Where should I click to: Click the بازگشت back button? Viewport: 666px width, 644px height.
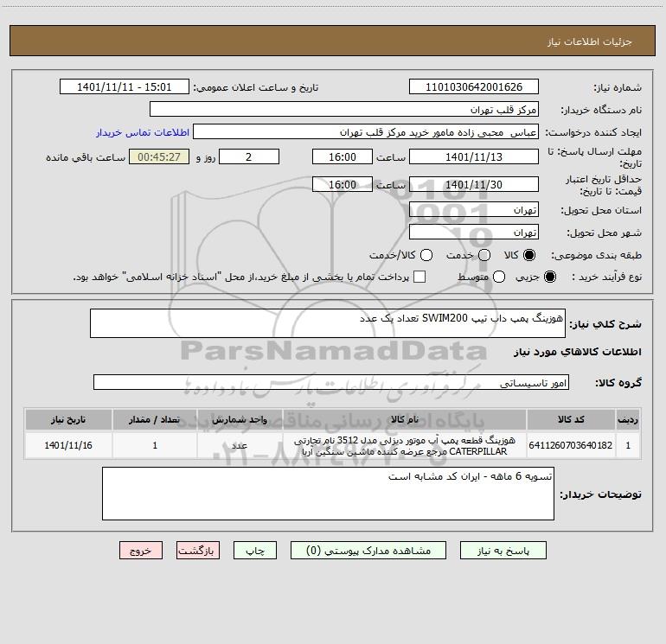[198, 551]
